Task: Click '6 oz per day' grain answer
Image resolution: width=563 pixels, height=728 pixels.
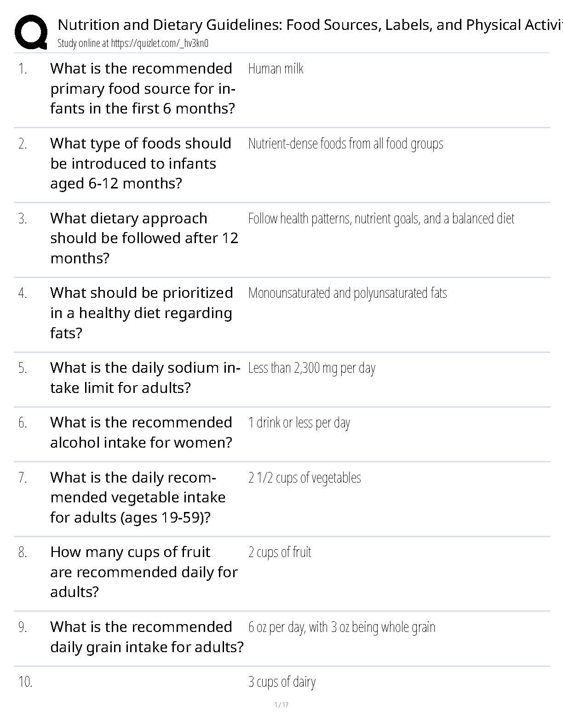Action: tap(341, 627)
